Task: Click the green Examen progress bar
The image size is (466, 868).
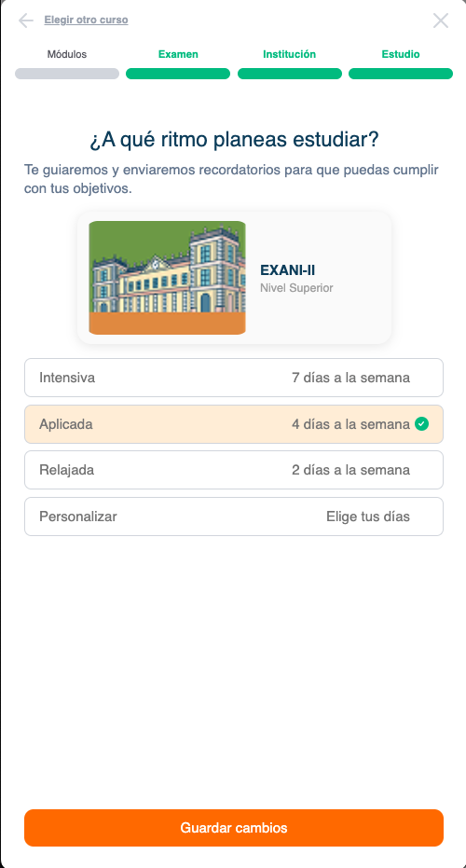Action: (178, 74)
